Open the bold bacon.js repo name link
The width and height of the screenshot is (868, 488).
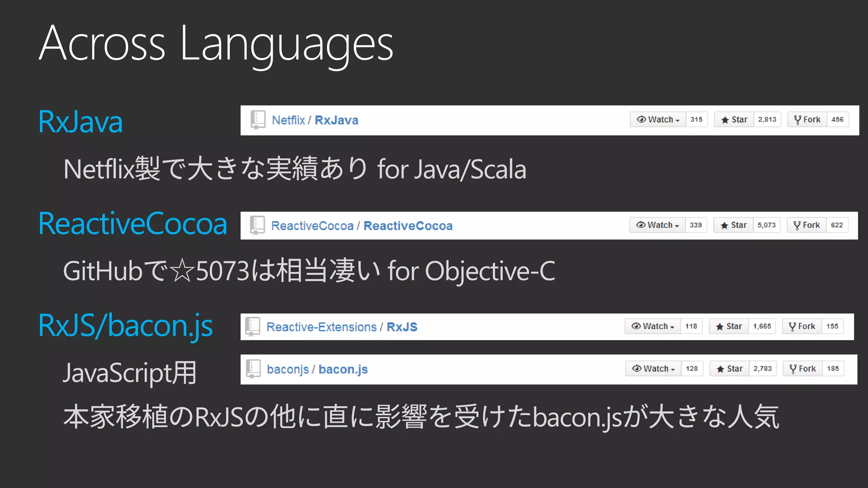(343, 369)
